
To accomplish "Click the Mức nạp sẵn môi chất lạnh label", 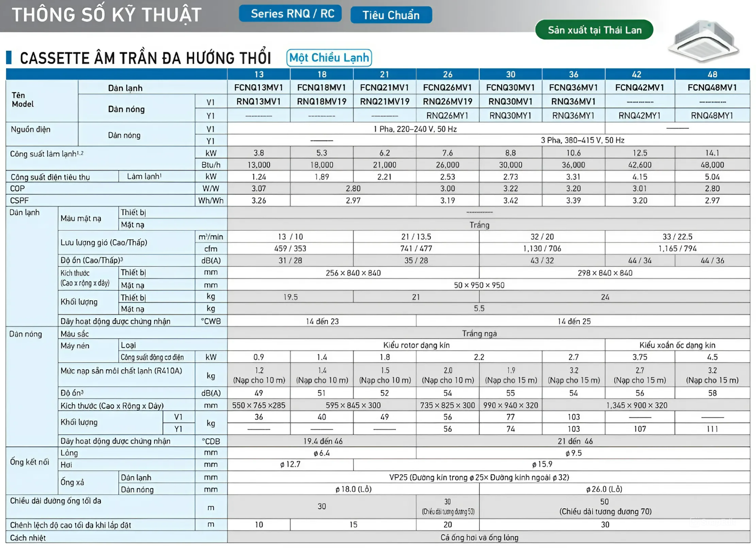I will [121, 371].
